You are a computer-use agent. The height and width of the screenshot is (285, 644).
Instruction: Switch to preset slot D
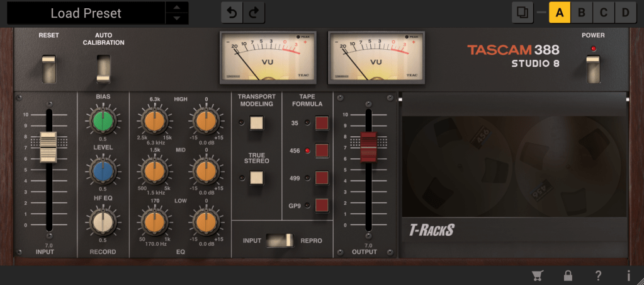[x=624, y=13]
